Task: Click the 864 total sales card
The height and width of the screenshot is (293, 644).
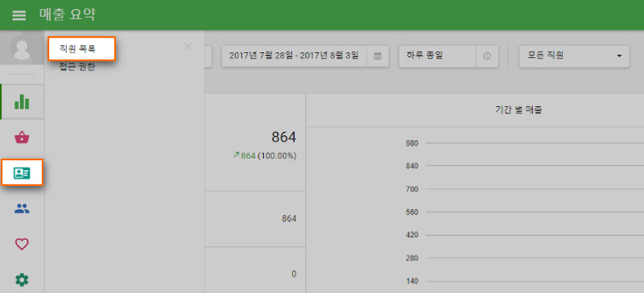Action: click(255, 142)
